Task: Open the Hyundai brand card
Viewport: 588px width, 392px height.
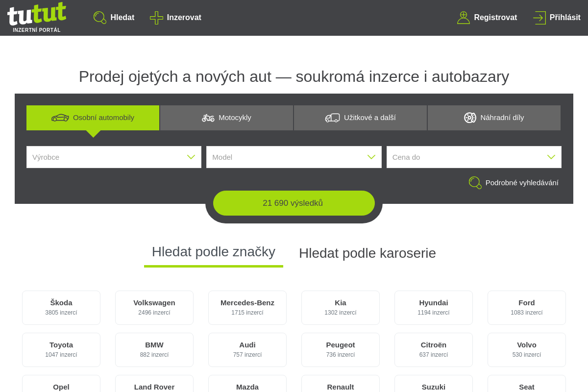Action: [434, 308]
